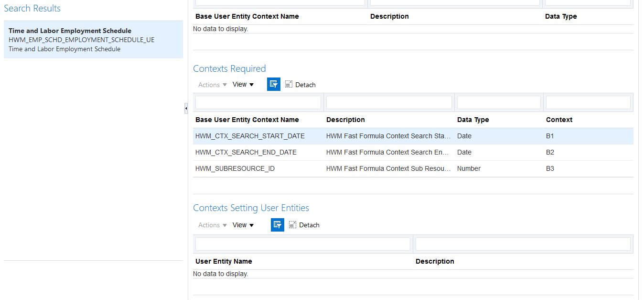Click Data Type header in top table
Viewport: 644px width, 300px height.
(x=561, y=16)
